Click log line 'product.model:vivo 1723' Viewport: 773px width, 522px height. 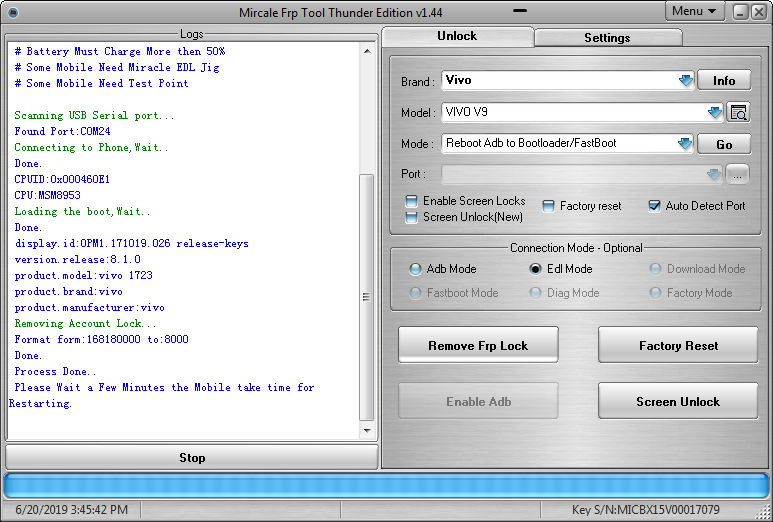(83, 276)
